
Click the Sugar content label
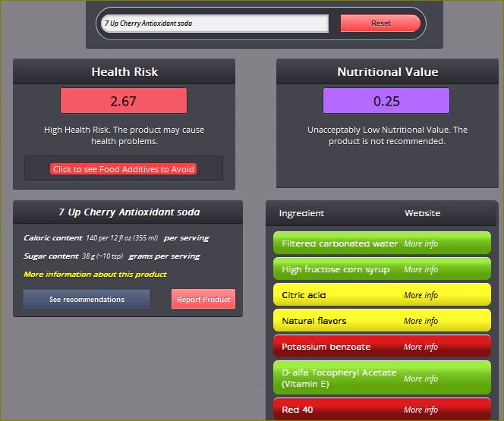pos(51,256)
